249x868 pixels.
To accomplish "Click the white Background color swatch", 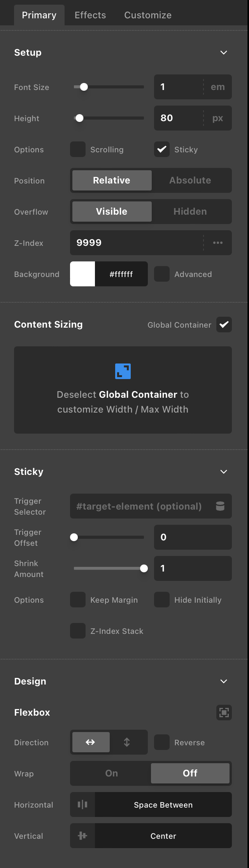I will [82, 274].
